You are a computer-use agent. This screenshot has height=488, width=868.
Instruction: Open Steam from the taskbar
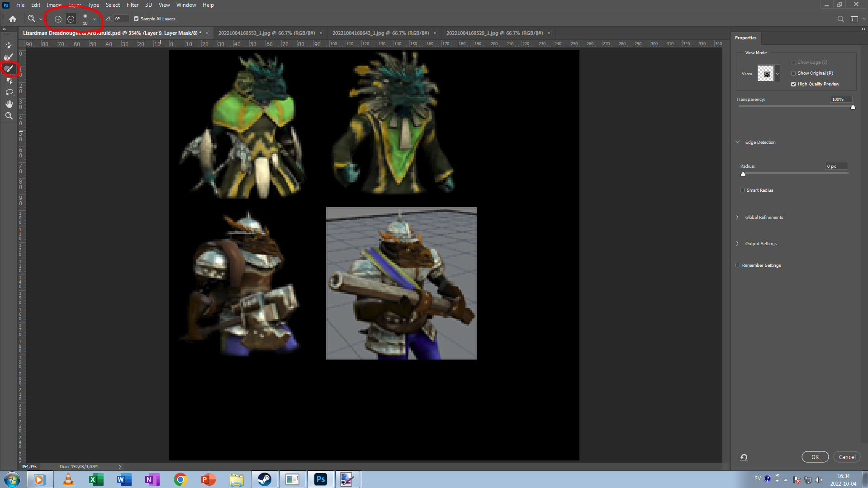coord(264,479)
